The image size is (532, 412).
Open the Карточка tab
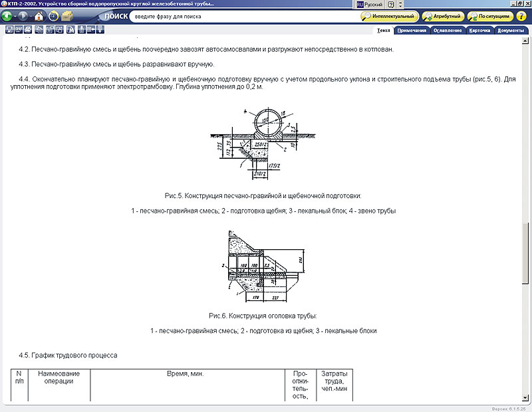point(479,31)
